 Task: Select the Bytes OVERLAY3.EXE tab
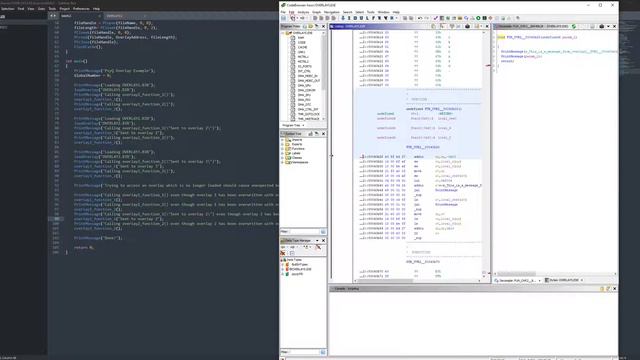point(564,281)
